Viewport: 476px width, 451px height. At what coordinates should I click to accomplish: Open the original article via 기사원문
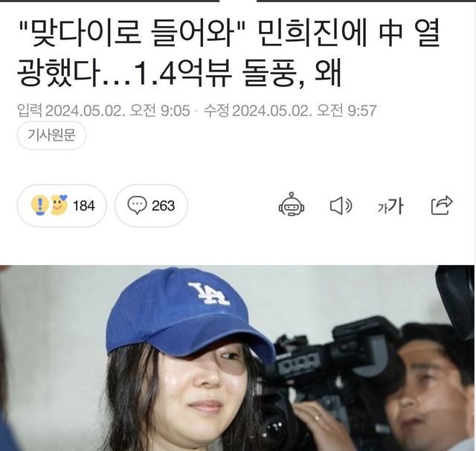click(51, 135)
